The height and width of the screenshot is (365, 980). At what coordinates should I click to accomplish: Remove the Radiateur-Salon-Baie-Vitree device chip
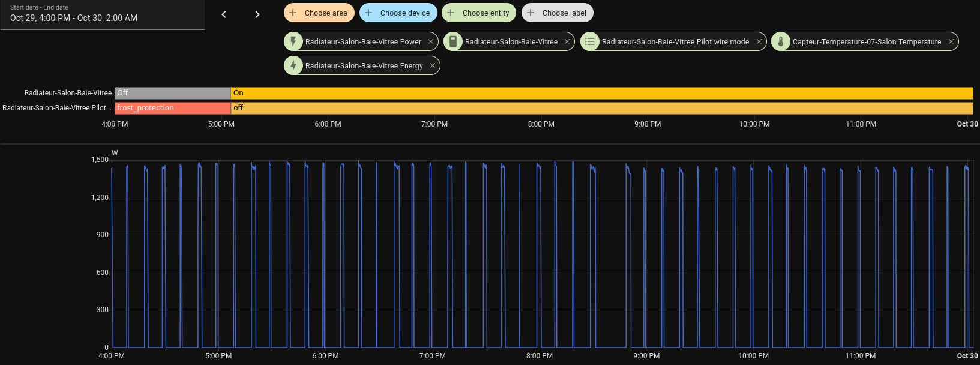click(567, 41)
